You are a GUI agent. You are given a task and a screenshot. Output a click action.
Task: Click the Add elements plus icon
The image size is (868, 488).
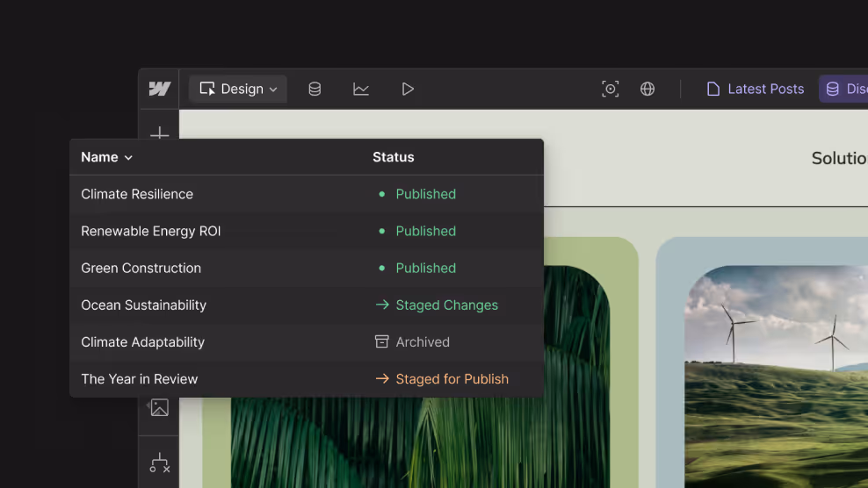tap(159, 133)
